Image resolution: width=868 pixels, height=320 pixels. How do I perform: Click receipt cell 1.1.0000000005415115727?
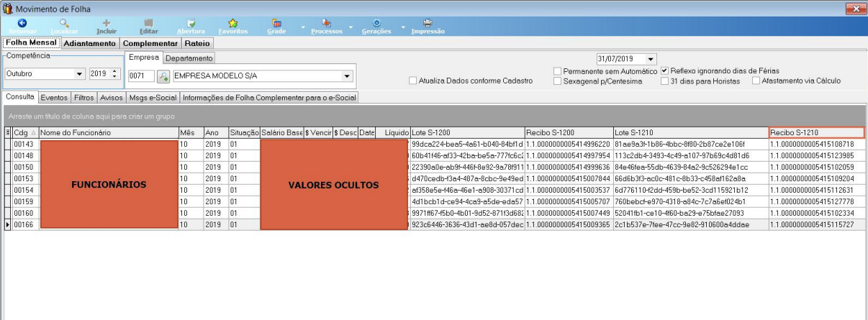click(817, 224)
